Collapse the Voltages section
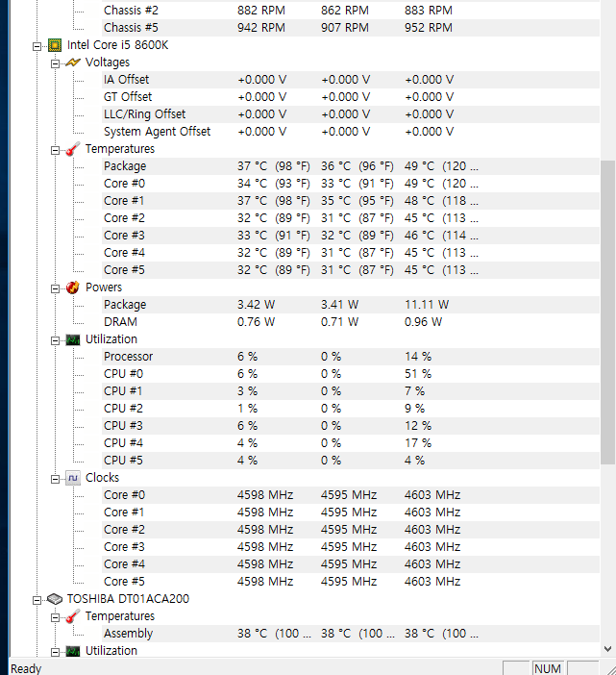Viewport: 616px width, 675px height. pos(55,62)
